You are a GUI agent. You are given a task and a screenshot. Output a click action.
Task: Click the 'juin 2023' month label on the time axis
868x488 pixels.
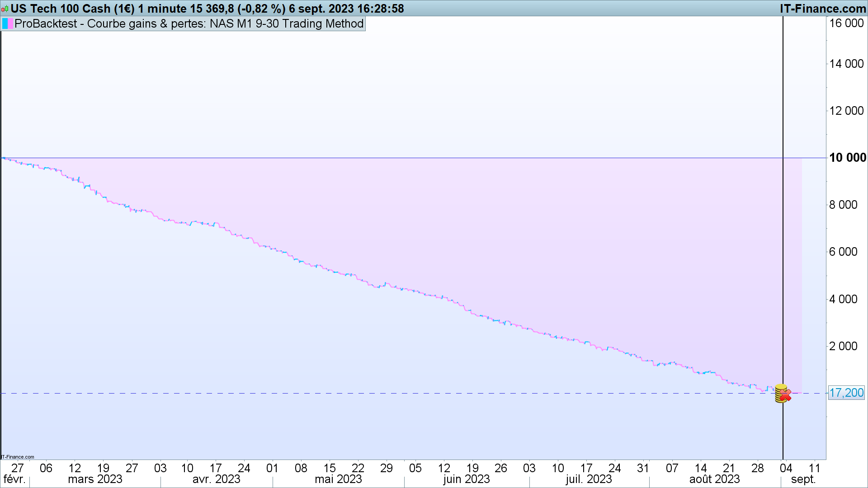tap(466, 479)
